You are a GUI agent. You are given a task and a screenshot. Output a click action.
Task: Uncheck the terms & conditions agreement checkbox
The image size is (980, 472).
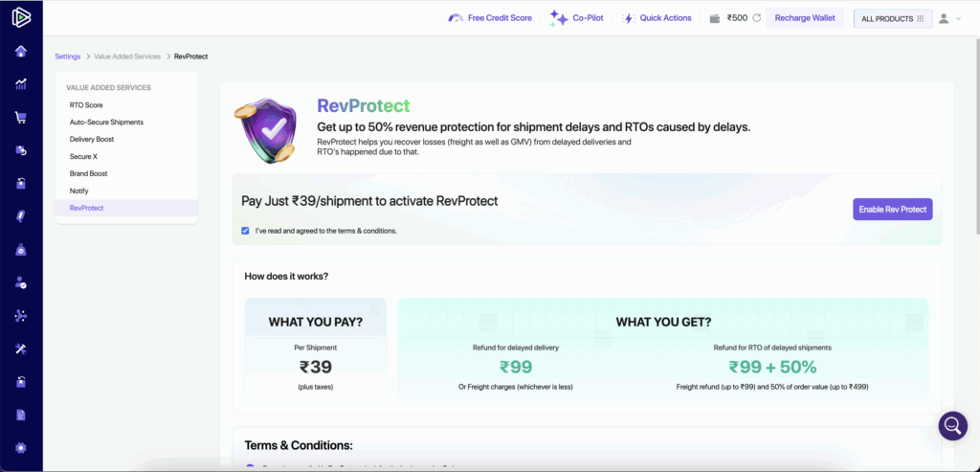tap(246, 231)
